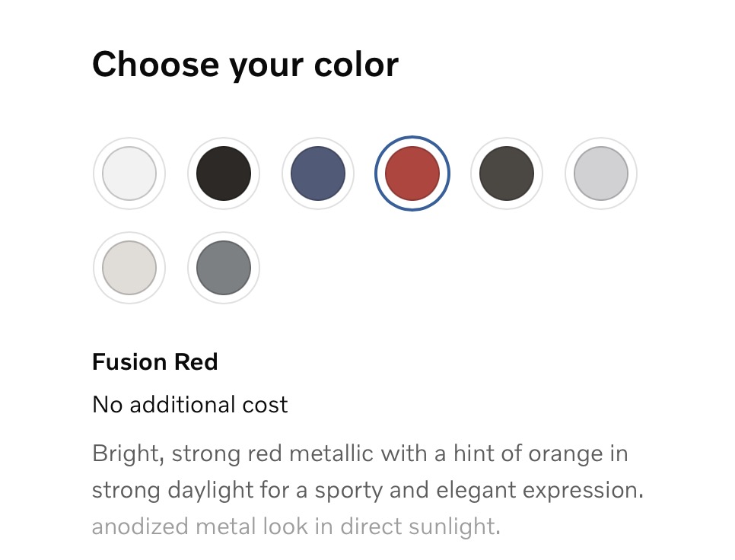The image size is (735, 560).
Task: Click the "Choose your color" heading
Action: coord(245,65)
